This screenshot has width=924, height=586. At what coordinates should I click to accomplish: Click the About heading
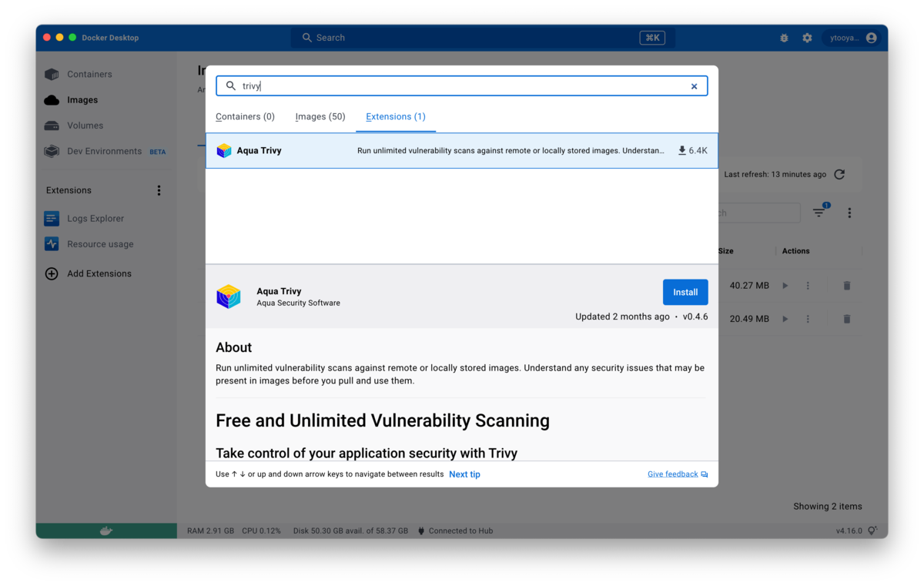[234, 347]
